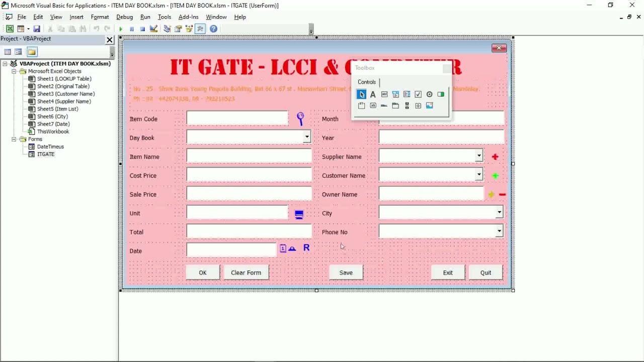Open the Object Browser toolbar icon
The height and width of the screenshot is (362, 644).
coord(189,29)
